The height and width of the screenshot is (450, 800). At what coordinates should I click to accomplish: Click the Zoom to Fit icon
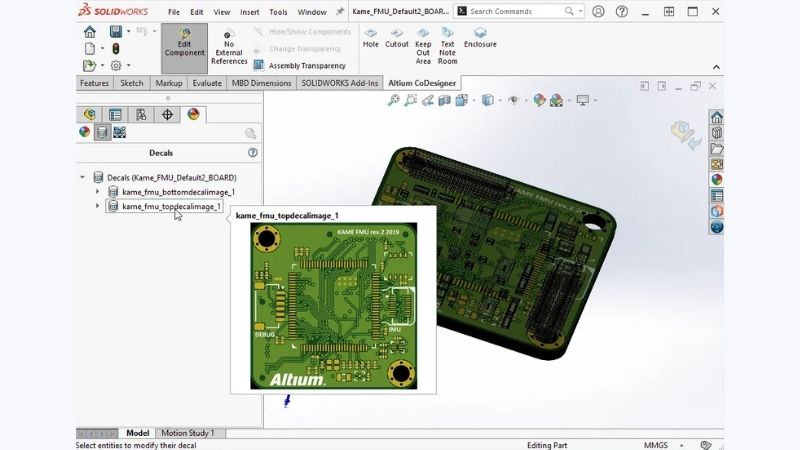pyautogui.click(x=393, y=101)
